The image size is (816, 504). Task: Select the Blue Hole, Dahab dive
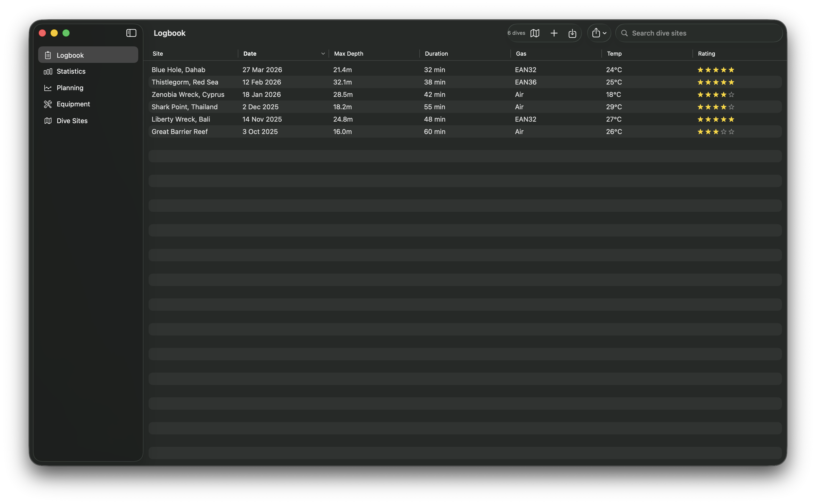[x=178, y=70]
